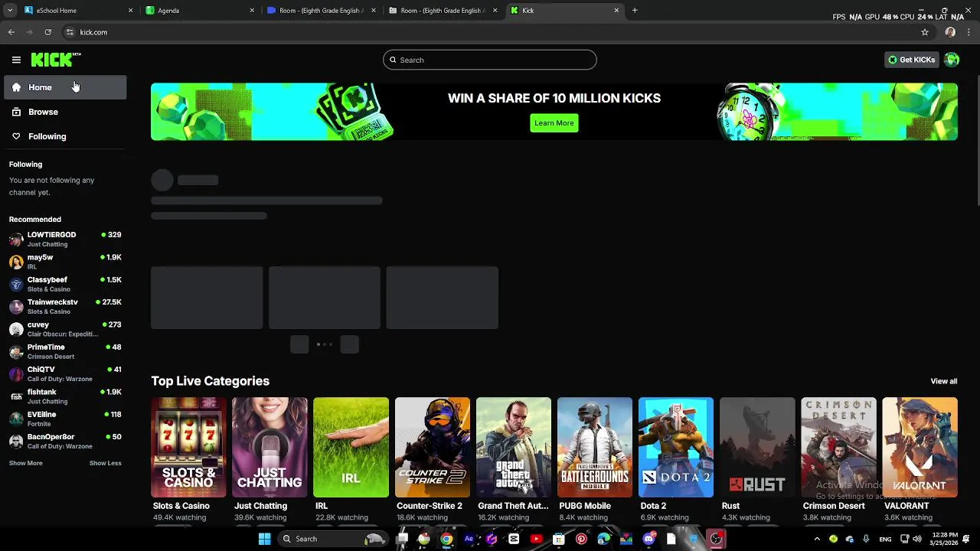The height and width of the screenshot is (551, 980).
Task: Open the Just Chatting category thumbnail
Action: (269, 447)
